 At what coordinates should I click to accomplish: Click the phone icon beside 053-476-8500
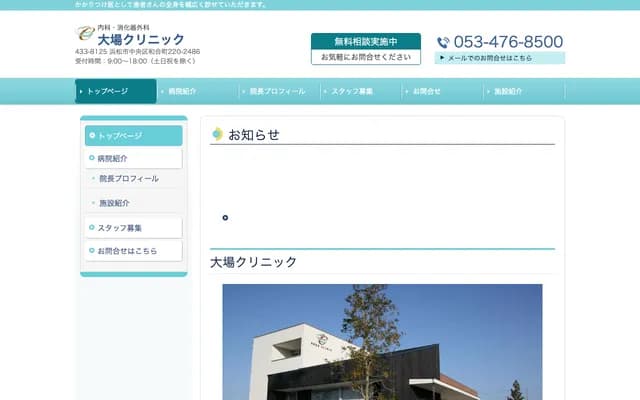pyautogui.click(x=443, y=42)
